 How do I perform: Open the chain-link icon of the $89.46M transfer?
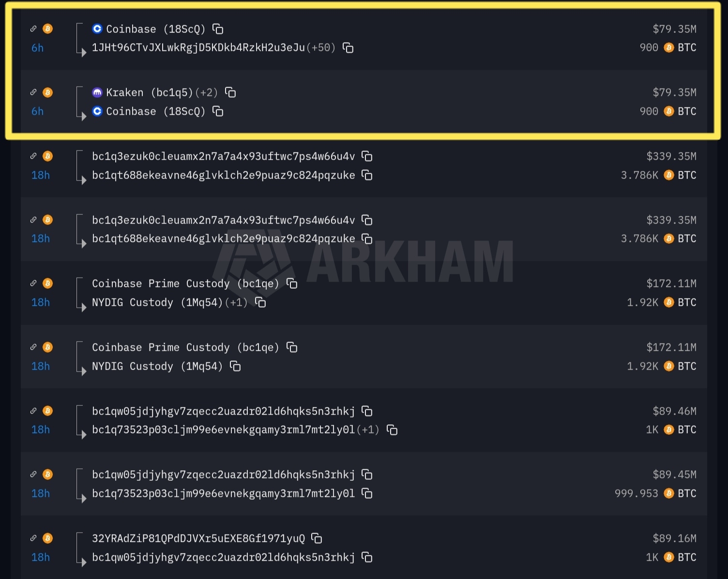click(x=33, y=411)
